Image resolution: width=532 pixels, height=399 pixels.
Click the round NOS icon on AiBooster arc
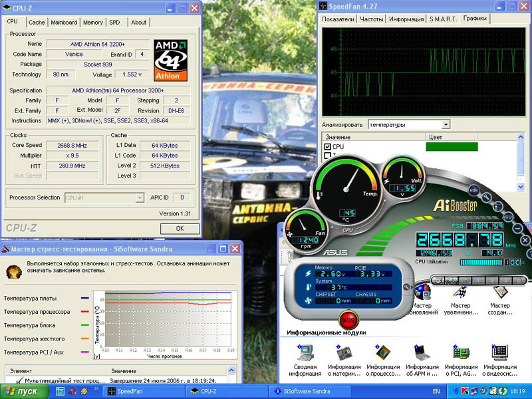tap(473, 190)
